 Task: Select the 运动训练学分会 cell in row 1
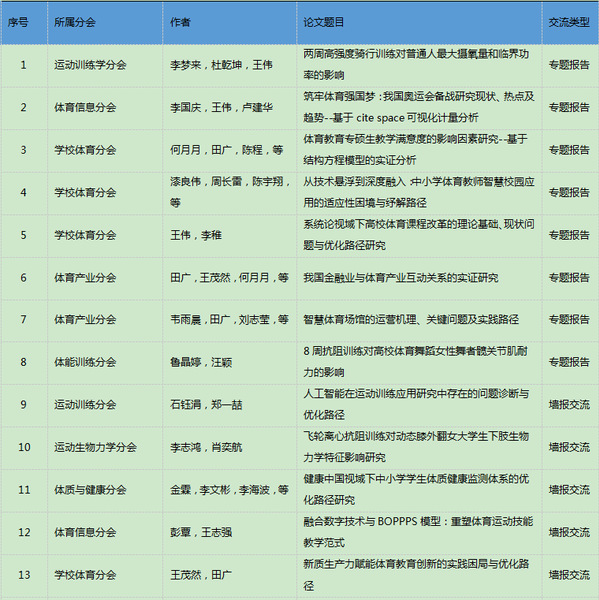coord(90,65)
